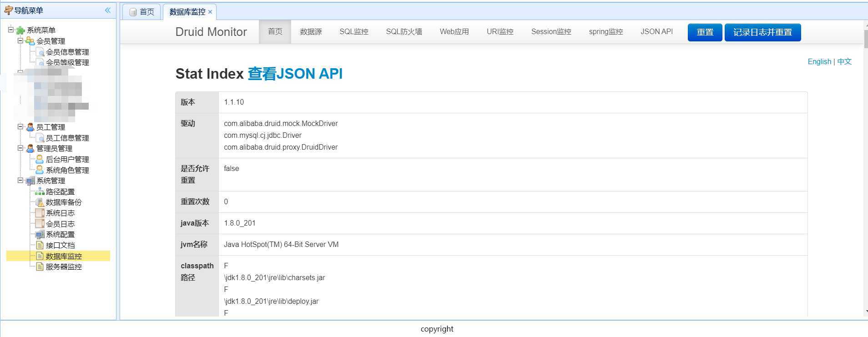Click the sitemap icon for 路径配置

[x=40, y=191]
